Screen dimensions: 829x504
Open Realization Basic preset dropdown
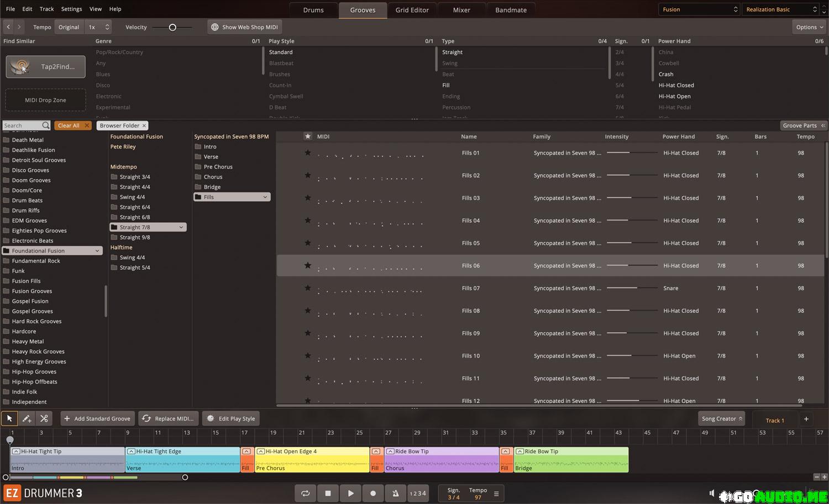click(x=780, y=9)
